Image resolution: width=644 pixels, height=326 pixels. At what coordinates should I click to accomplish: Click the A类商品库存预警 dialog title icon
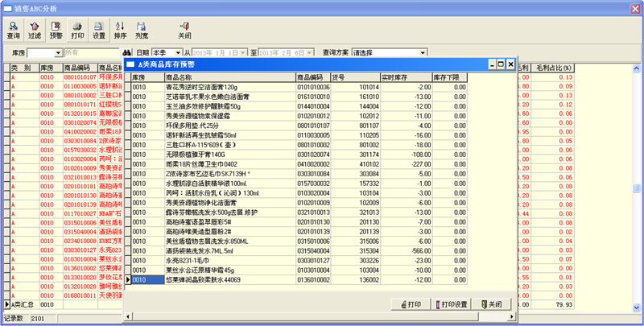pos(130,64)
